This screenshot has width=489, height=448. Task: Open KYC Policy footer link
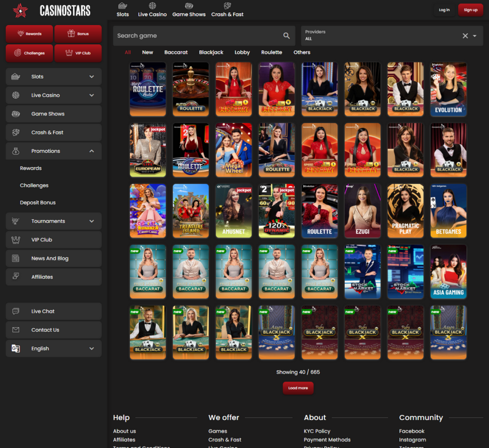tap(317, 431)
